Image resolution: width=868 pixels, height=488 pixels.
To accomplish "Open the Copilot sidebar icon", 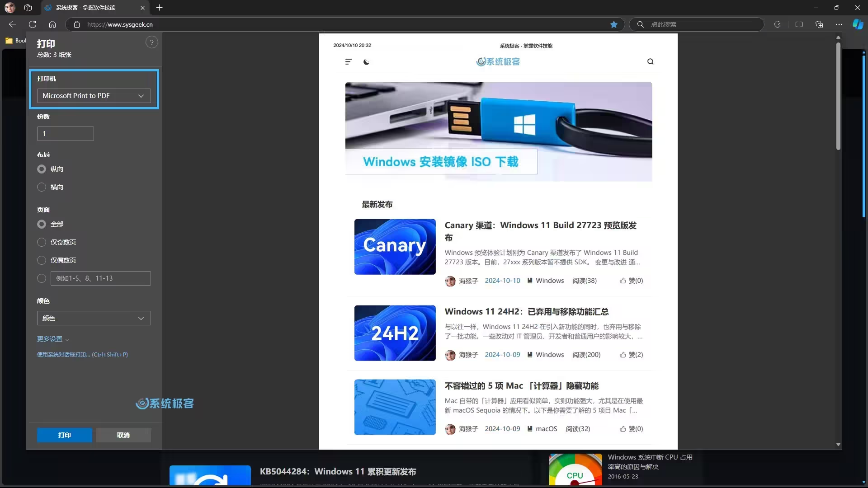I will click(x=858, y=24).
